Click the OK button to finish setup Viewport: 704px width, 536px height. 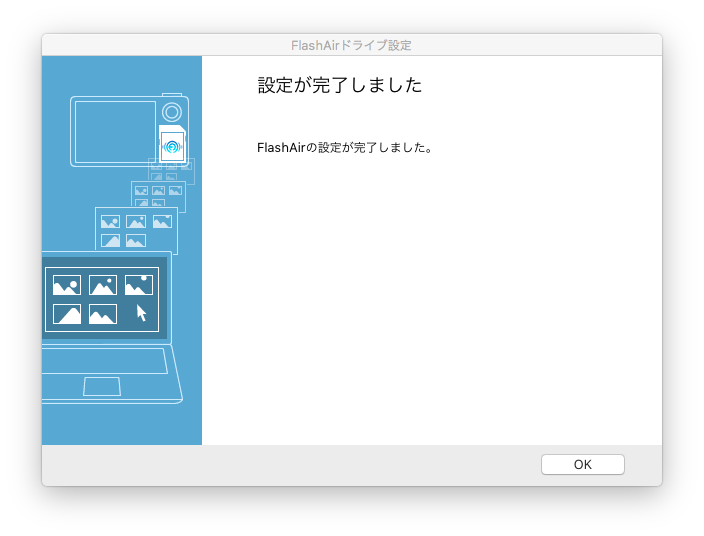point(582,464)
